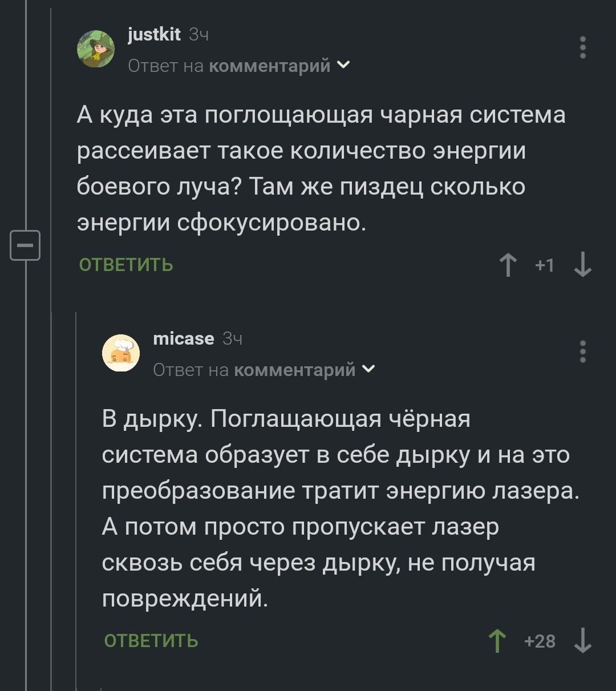Click the +1 rating on justkit's comment
The image size is (616, 691).
click(545, 265)
